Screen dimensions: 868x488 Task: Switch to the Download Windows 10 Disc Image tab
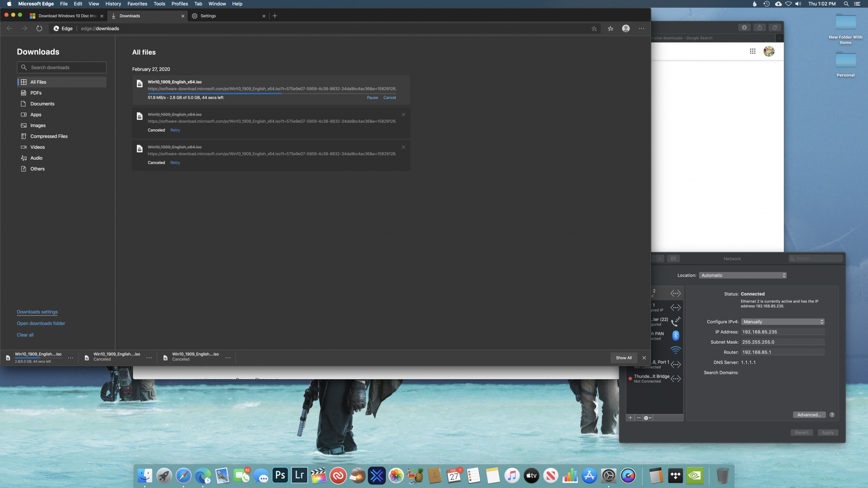pos(67,16)
